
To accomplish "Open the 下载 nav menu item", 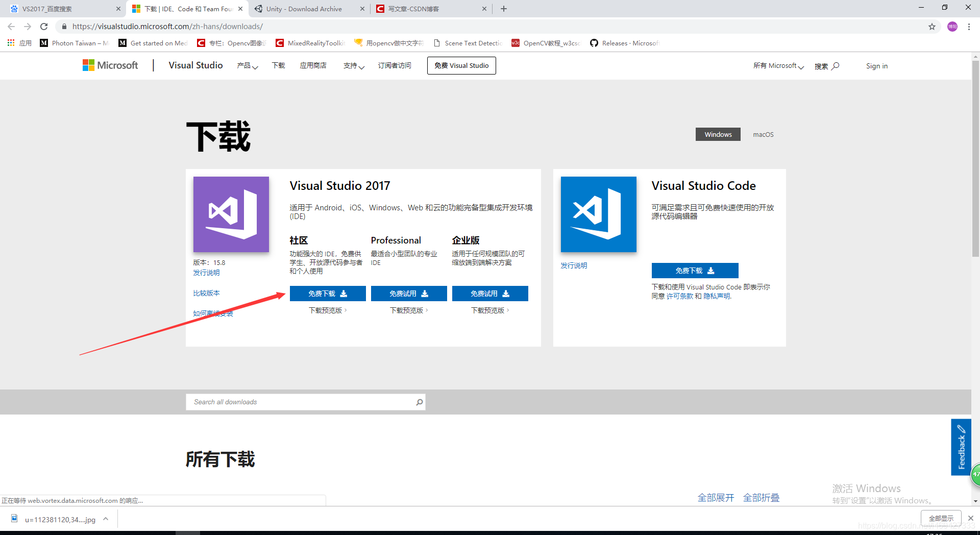I will 278,65.
